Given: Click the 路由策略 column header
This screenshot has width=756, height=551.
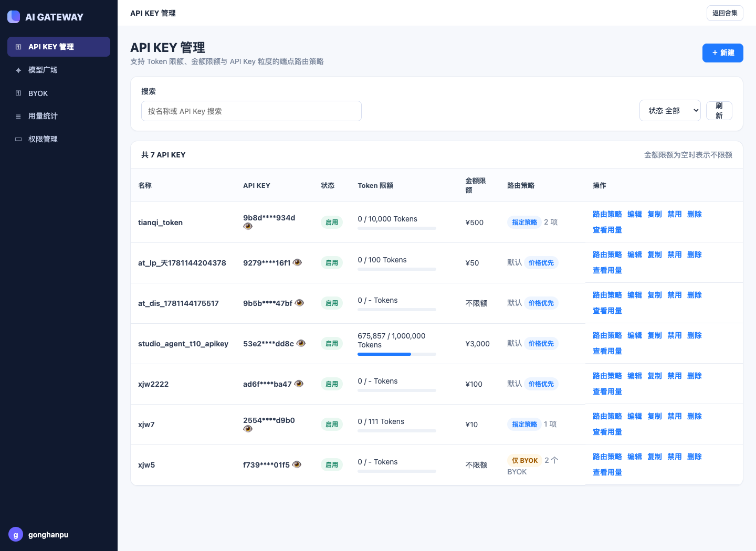Looking at the screenshot, I should [521, 185].
